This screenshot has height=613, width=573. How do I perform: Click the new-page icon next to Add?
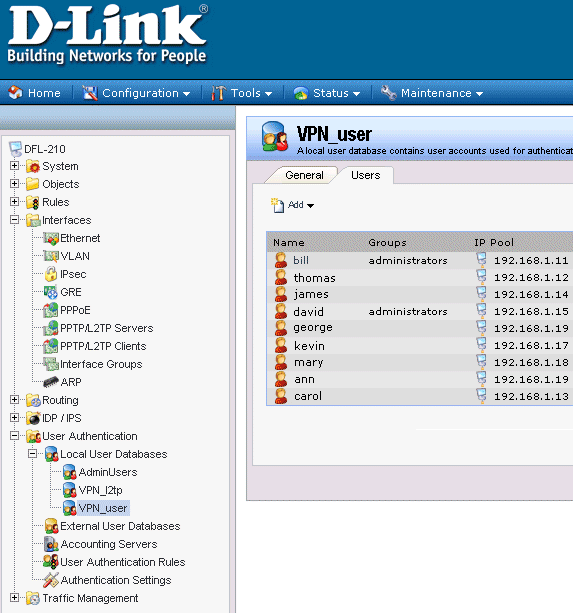[278, 205]
